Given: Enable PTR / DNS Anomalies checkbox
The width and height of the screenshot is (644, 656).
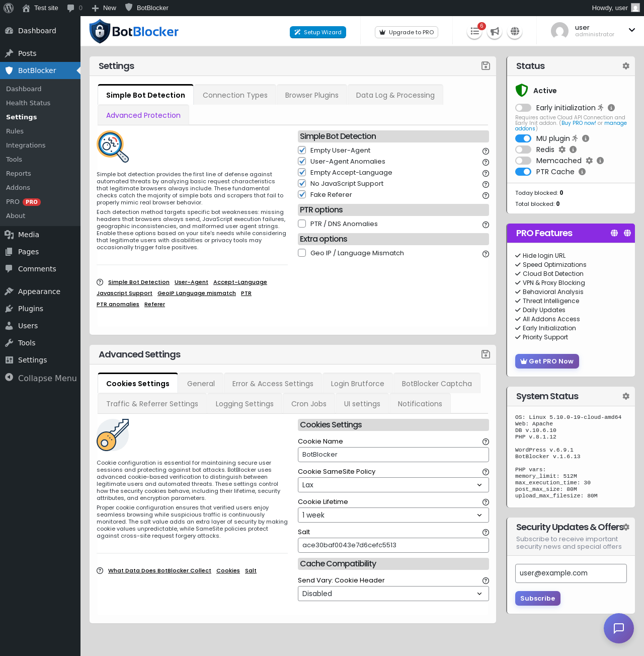Looking at the screenshot, I should click(x=302, y=224).
